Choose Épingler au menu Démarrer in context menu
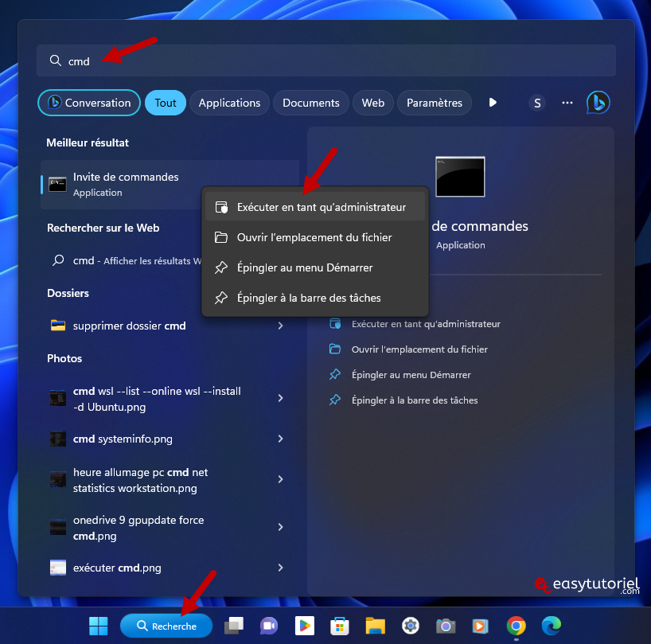651x644 pixels. click(315, 267)
